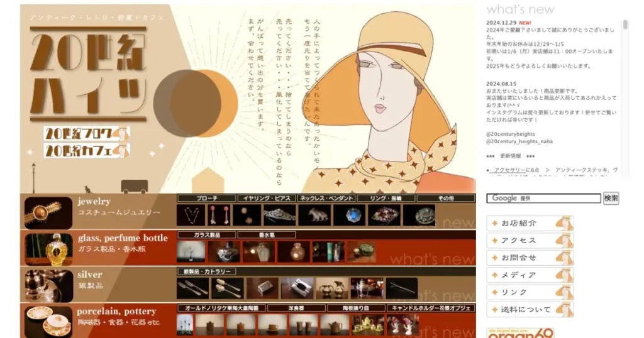Select the 香水瓶 tab

coord(267,234)
